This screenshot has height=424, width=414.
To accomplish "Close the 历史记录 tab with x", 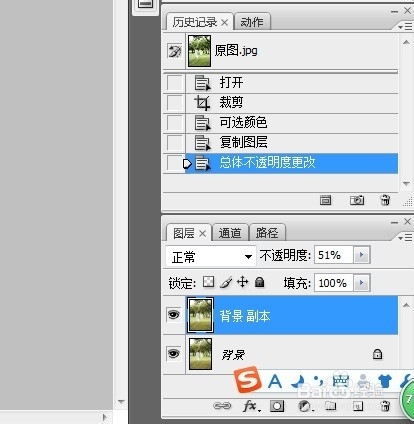I will (x=225, y=23).
